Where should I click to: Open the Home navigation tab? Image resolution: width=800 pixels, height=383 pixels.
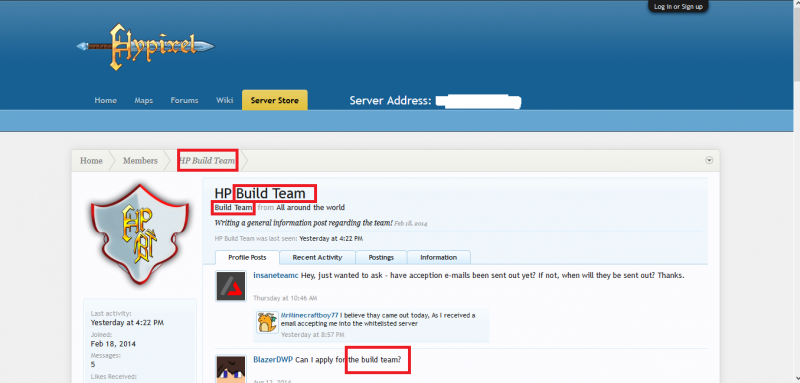(x=106, y=100)
